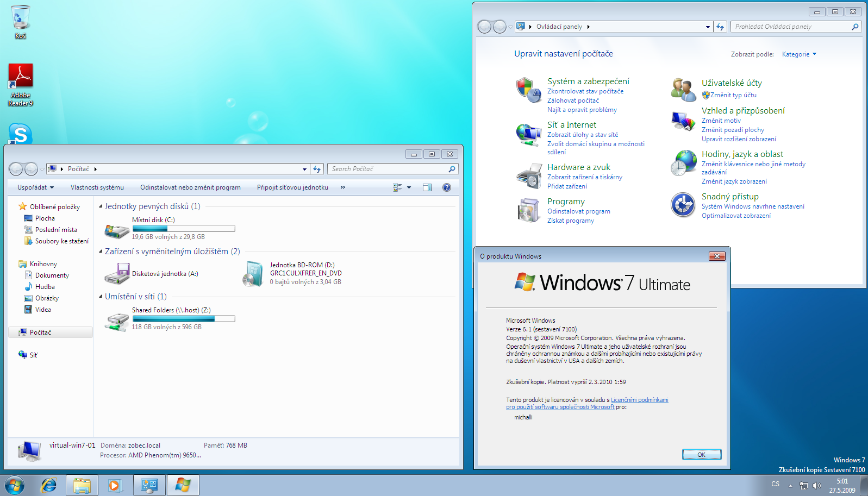Screen dimensions: 868x496
Task: Select Síť in the navigation pane
Action: [x=34, y=355]
